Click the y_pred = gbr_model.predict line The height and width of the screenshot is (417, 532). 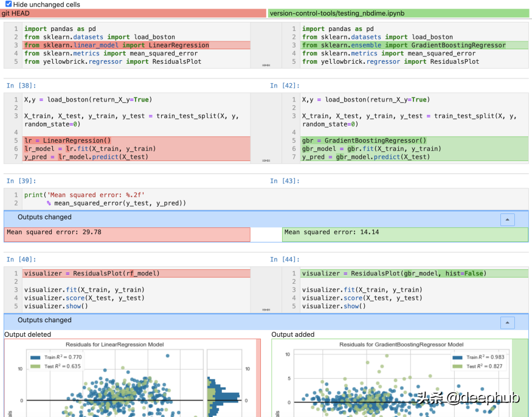414,157
